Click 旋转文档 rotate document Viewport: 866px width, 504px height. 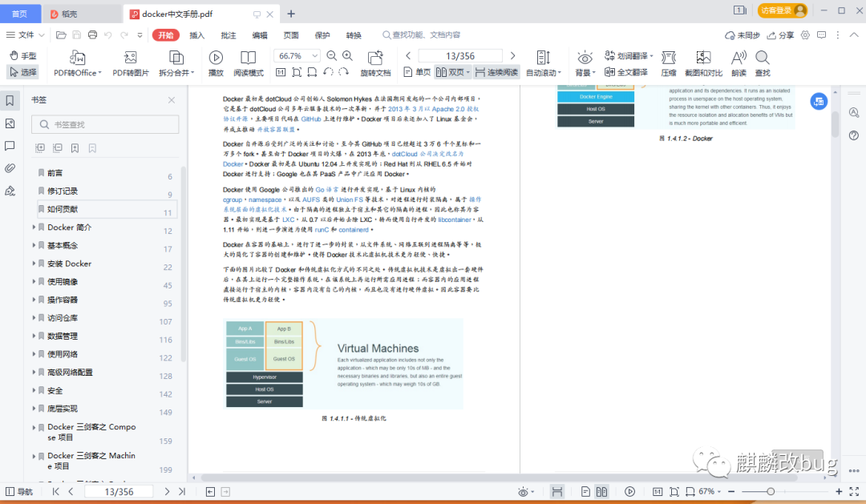tap(375, 63)
